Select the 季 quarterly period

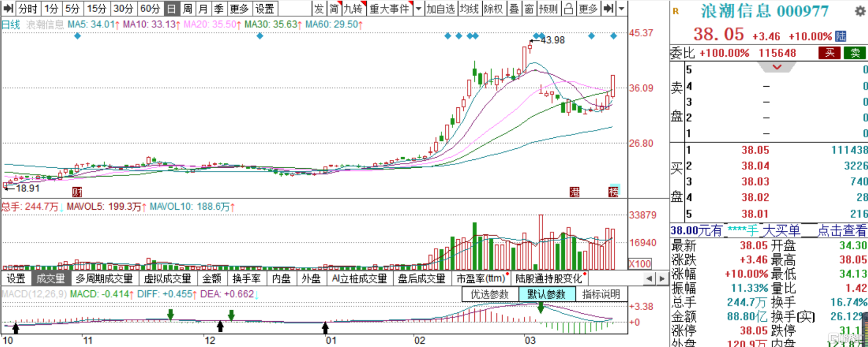219,8
